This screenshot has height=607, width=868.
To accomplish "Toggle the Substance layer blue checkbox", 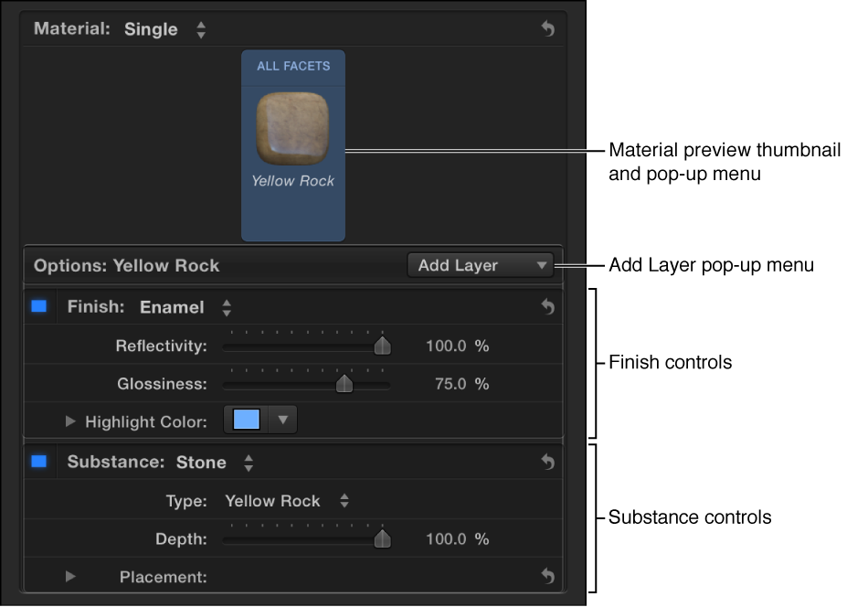I will click(38, 462).
